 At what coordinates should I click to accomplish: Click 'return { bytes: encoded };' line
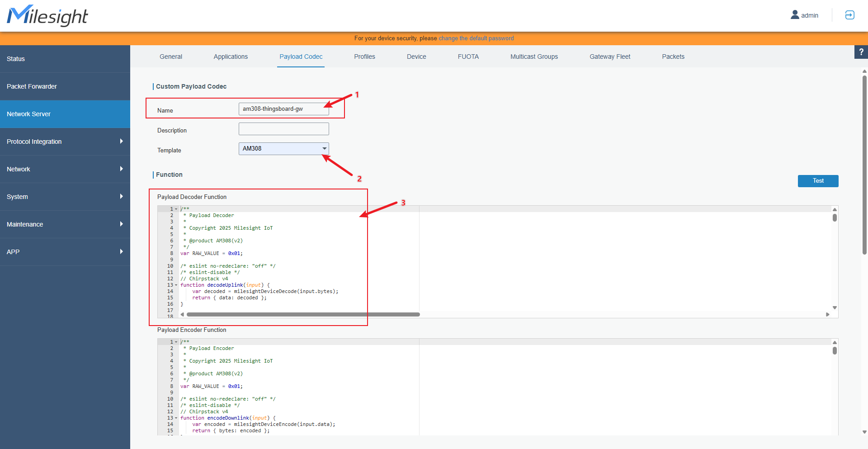click(x=231, y=430)
